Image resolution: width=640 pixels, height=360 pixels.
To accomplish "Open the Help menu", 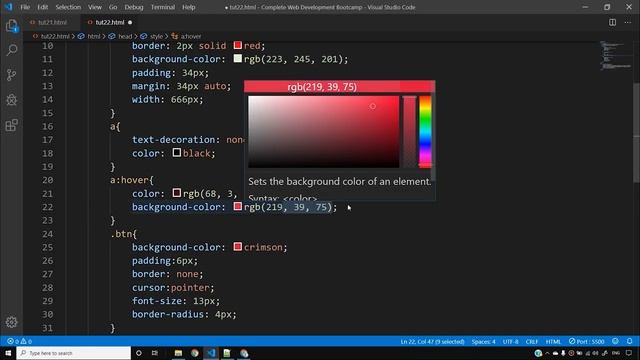I will pyautogui.click(x=189, y=7).
